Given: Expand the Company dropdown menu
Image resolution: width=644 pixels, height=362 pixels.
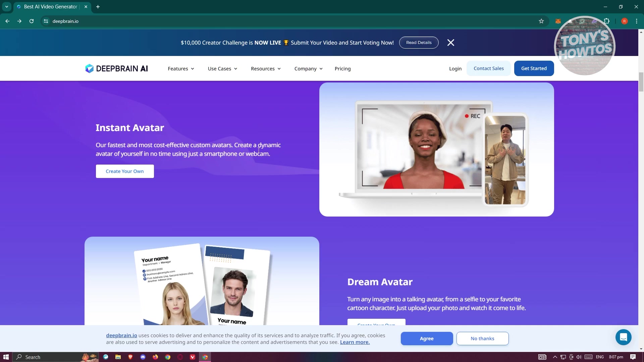Looking at the screenshot, I should [308, 69].
